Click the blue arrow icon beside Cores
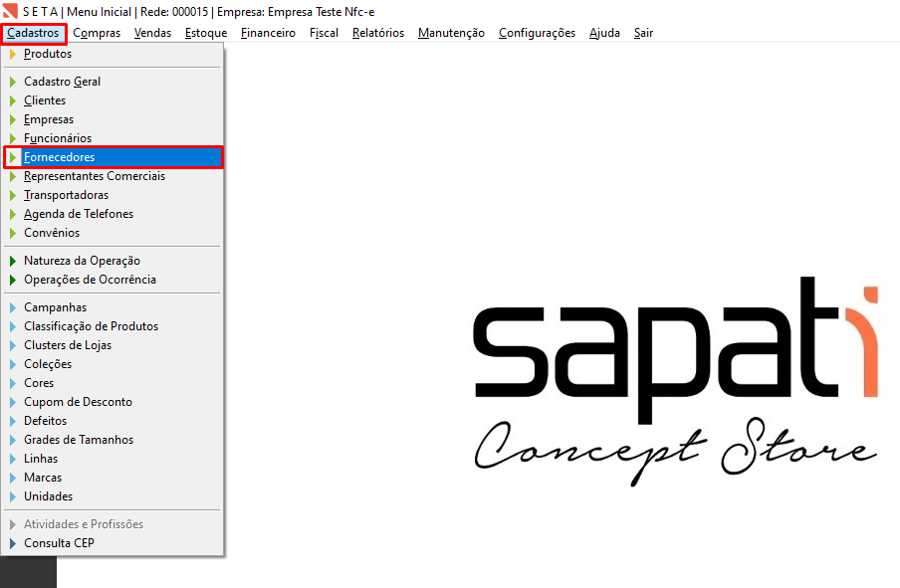 point(13,384)
